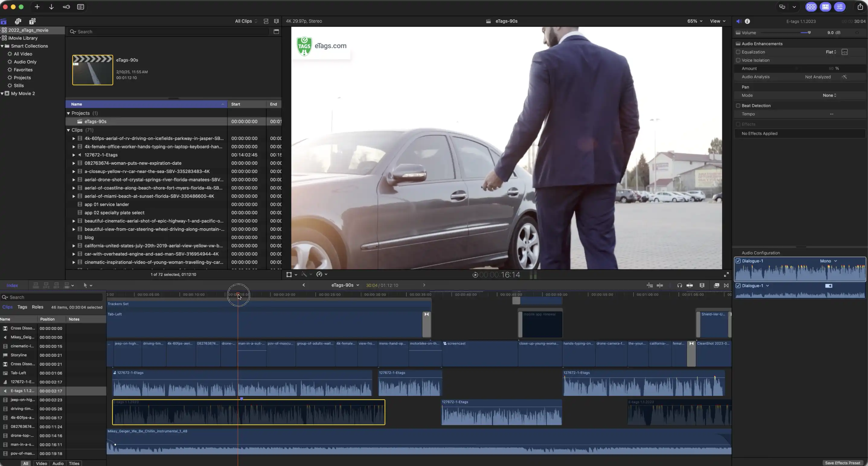The image size is (868, 466).
Task: Open the effects browser icon
Action: [716, 285]
